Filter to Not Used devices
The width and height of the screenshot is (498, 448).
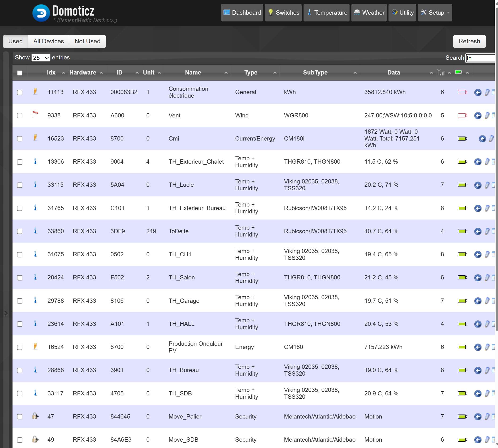point(88,41)
